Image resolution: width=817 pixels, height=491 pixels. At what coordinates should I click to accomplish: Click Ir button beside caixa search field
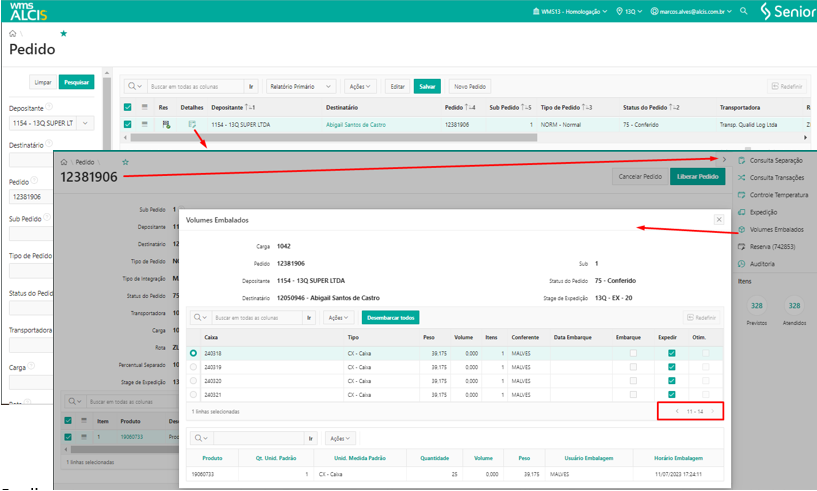[309, 317]
